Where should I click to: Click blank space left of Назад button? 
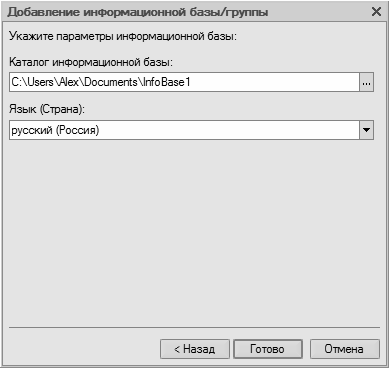point(83,349)
